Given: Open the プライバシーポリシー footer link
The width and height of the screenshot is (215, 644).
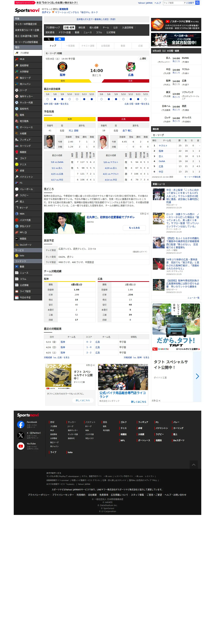Looking at the screenshot, I should pos(39,495).
